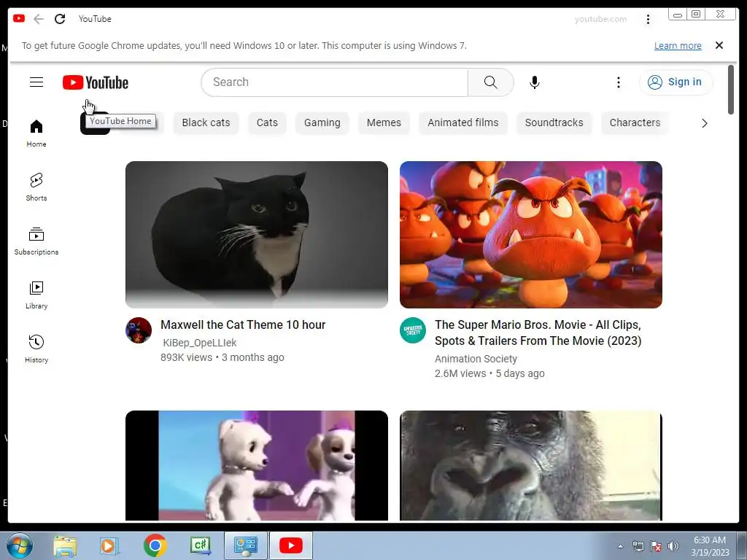
Task: Play the Goomba Mario movie thumbnail
Action: pos(531,235)
